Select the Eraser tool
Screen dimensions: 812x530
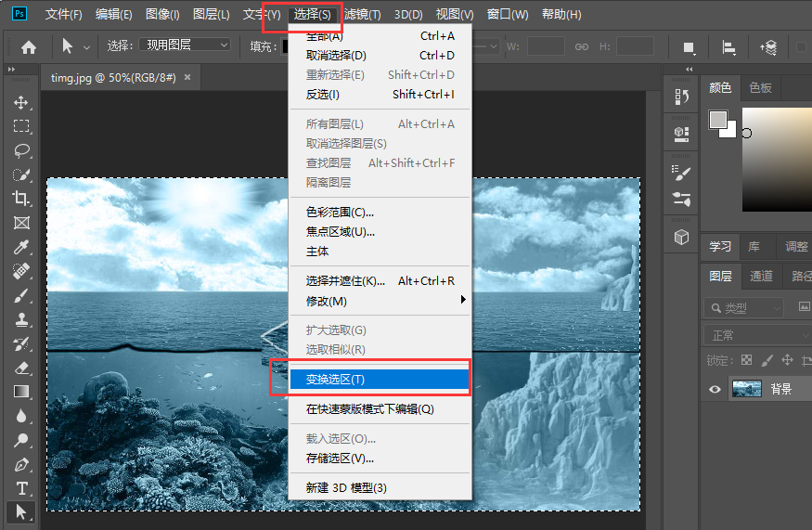tap(21, 368)
